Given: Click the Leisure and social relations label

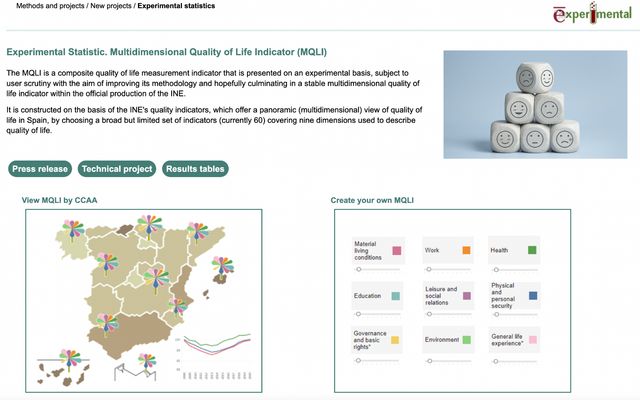Looking at the screenshot, I should coord(441,296).
